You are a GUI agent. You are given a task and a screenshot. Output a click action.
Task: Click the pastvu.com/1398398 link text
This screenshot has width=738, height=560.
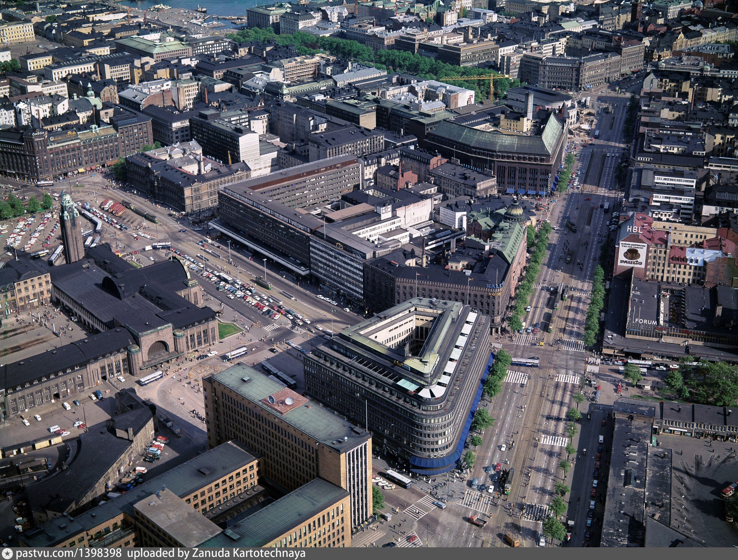coord(68,553)
